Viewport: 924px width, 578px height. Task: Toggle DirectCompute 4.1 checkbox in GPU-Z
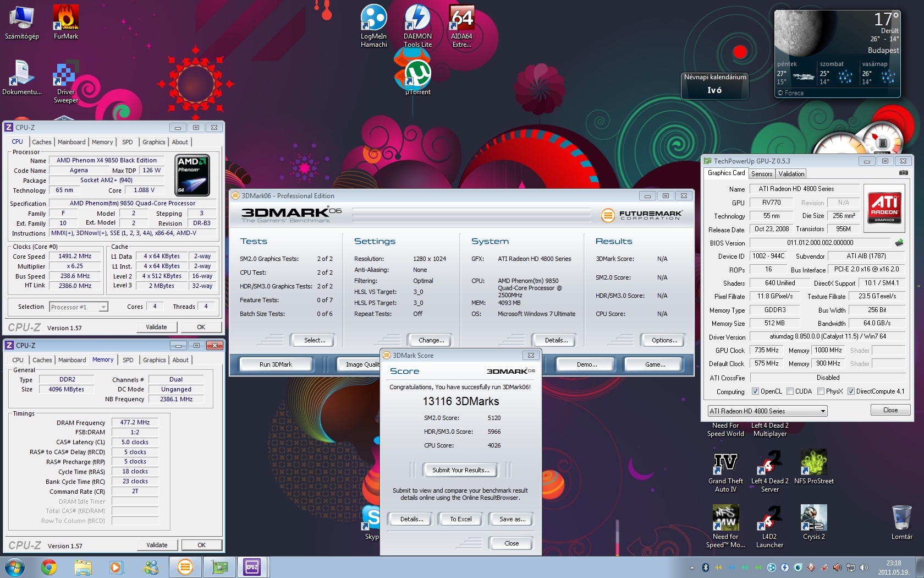(x=851, y=391)
